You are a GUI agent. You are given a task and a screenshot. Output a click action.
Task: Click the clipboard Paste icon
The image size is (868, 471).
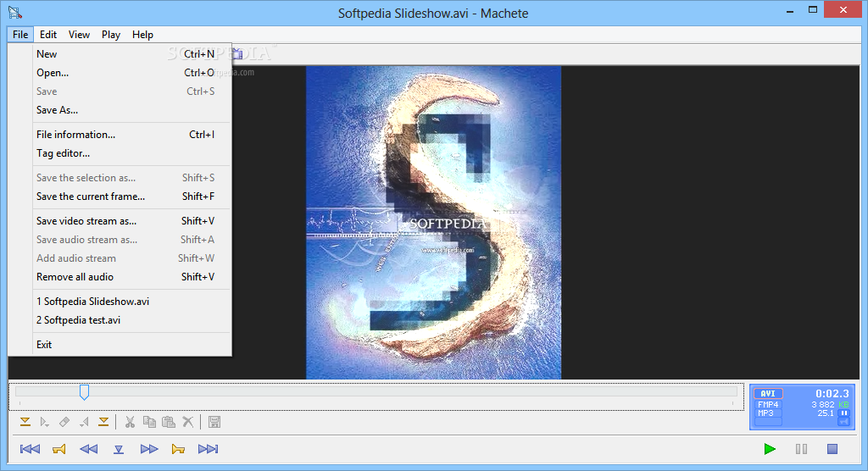tap(169, 423)
